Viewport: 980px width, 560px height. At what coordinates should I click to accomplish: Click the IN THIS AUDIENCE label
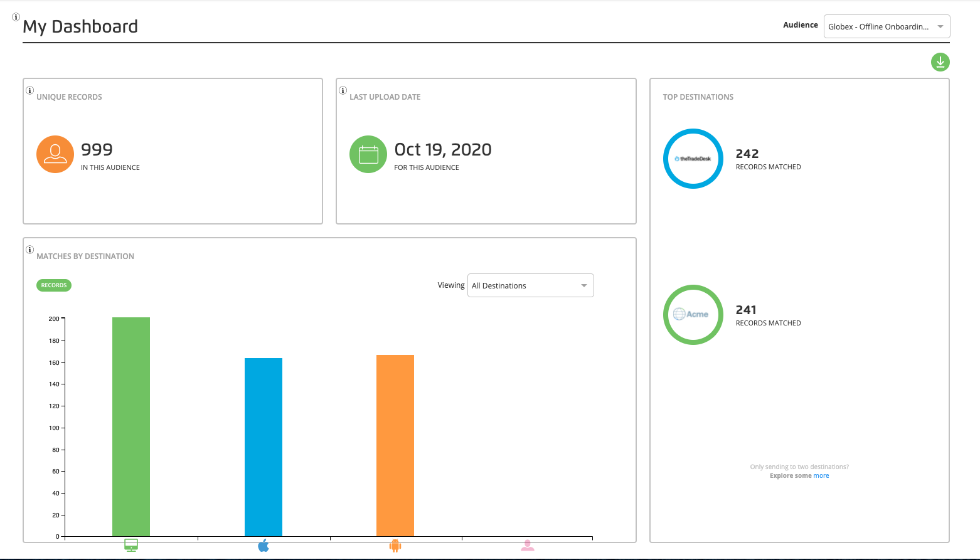[110, 167]
